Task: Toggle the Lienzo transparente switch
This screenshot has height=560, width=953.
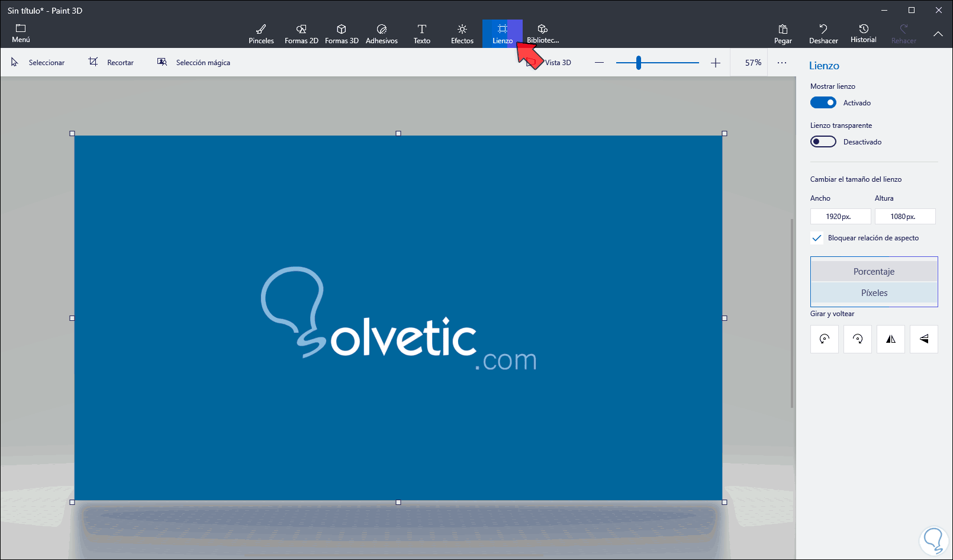Action: click(823, 141)
